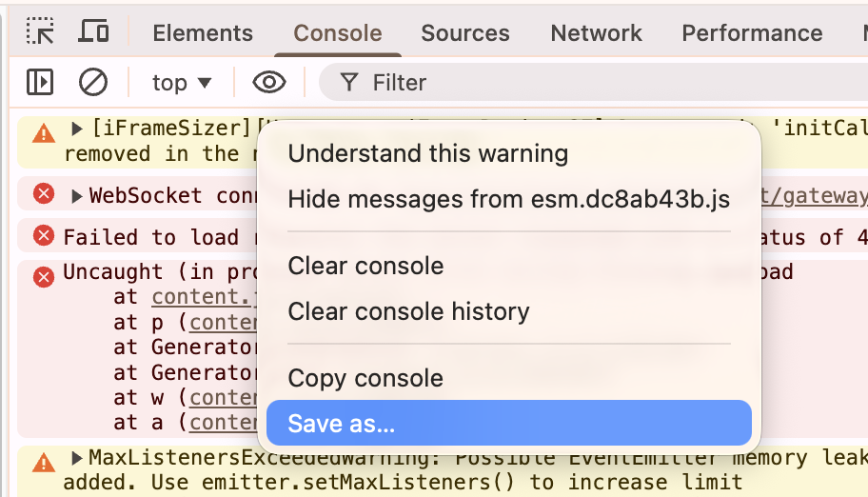Select Copy console menu entry
This screenshot has height=497, width=868.
365,378
